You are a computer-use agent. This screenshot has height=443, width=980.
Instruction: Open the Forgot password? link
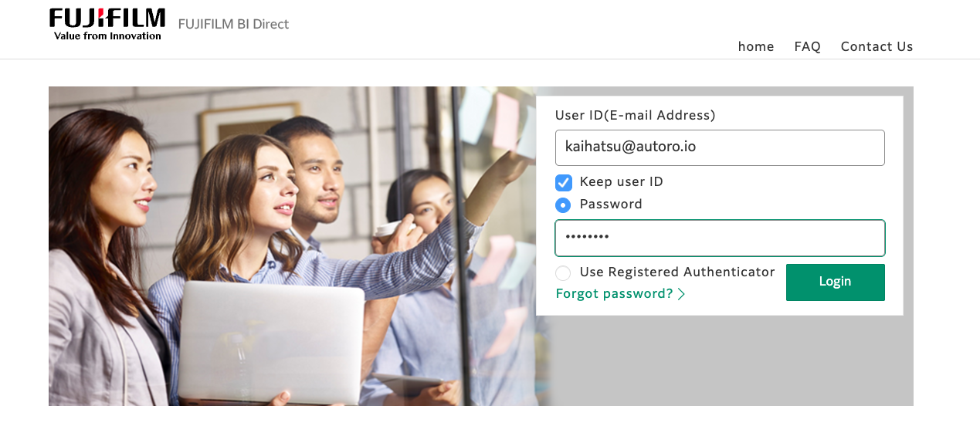(x=615, y=294)
